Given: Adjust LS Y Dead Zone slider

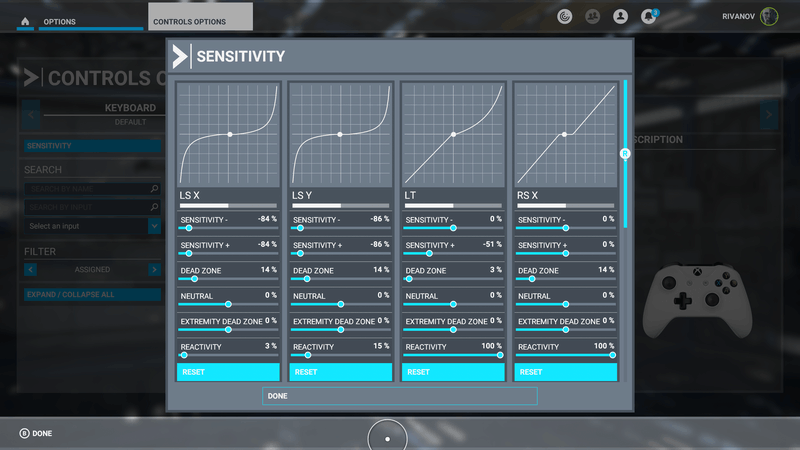Looking at the screenshot, I should point(341,279).
